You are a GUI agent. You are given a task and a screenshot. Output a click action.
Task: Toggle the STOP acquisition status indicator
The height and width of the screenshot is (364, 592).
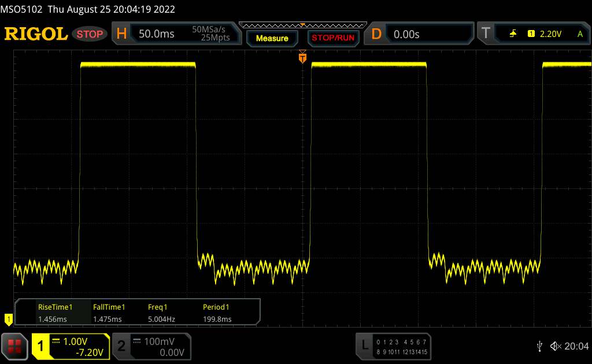click(90, 34)
